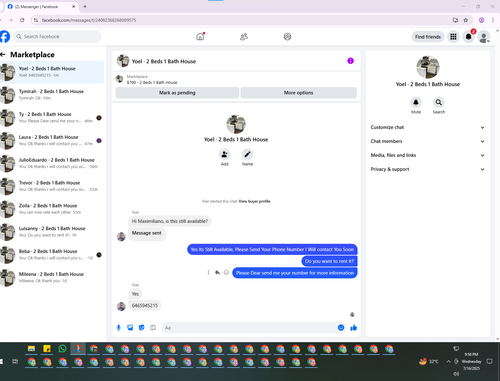Send a thumbs-up like
Screen dimensions: 500x381
pyautogui.click(x=354, y=328)
